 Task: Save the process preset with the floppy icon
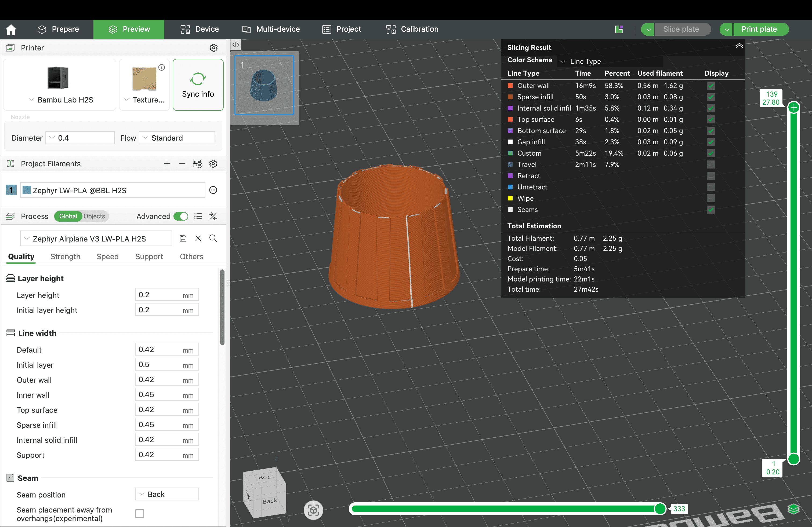[x=183, y=238]
